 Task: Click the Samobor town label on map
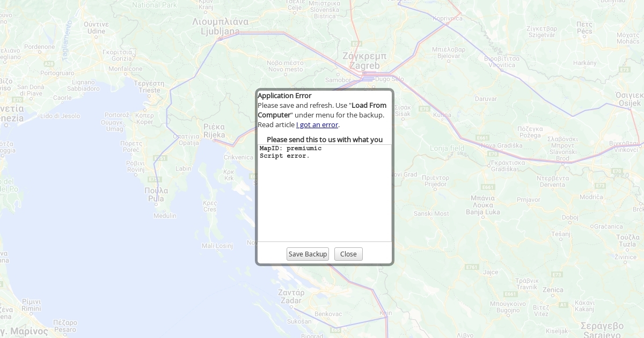pyautogui.click(x=338, y=80)
